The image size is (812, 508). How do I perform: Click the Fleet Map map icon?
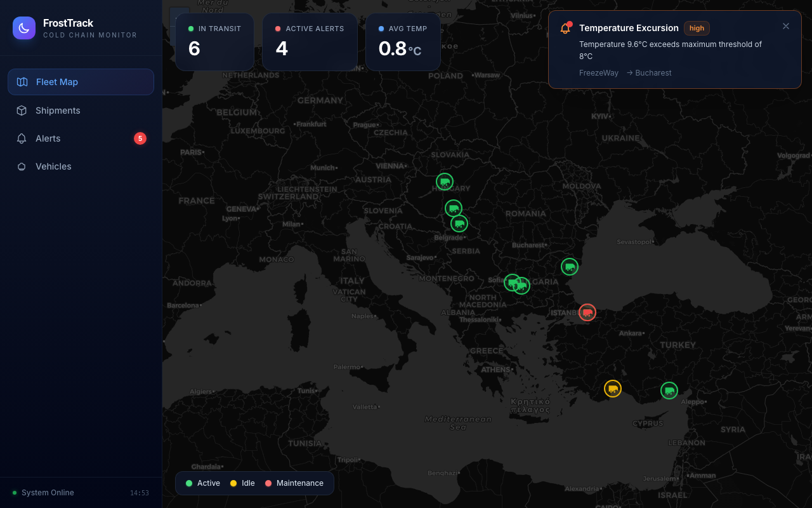[22, 82]
